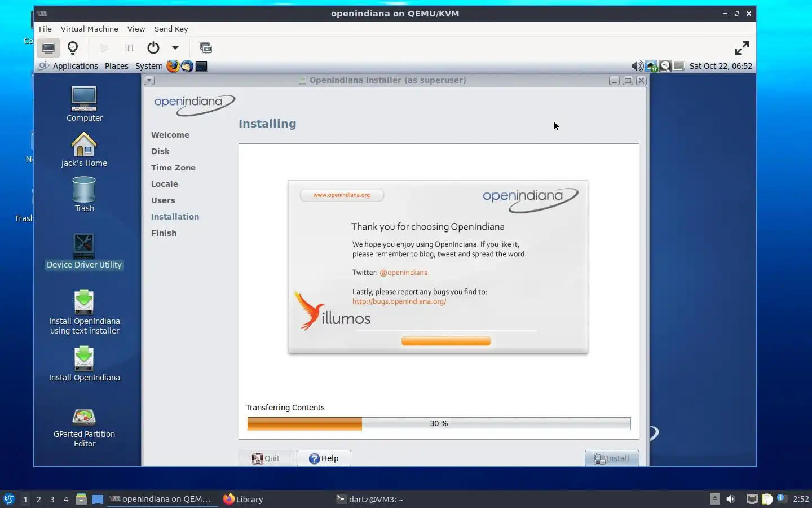The height and width of the screenshot is (508, 812).
Task: Click the 30 % transfer progress bar
Action: [439, 423]
